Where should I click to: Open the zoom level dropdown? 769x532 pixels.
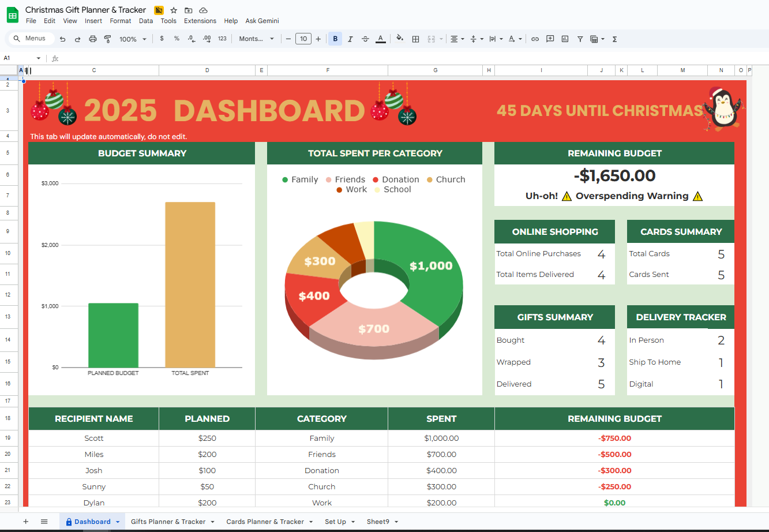[x=133, y=39]
